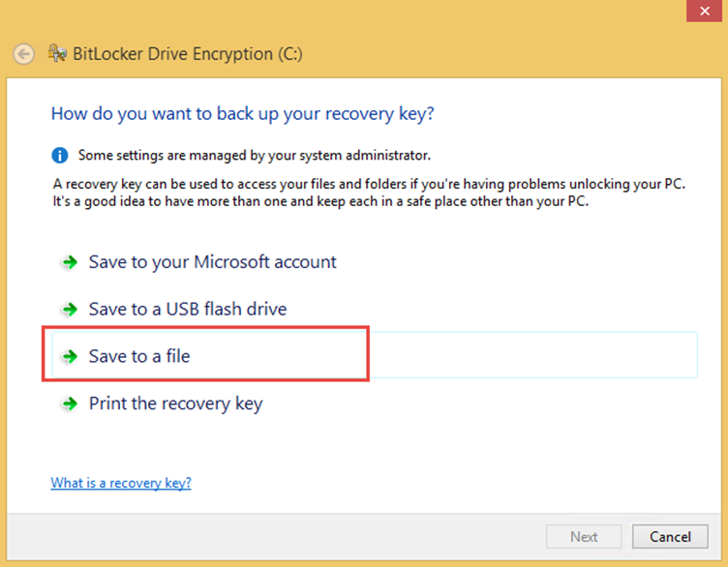Click green arrow beside USB flash drive option
The image size is (728, 567).
point(70,309)
